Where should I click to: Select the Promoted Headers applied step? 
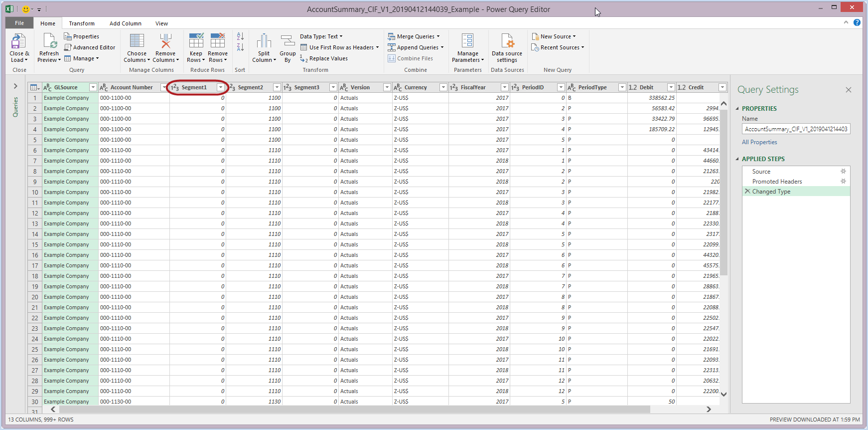[x=796, y=181]
